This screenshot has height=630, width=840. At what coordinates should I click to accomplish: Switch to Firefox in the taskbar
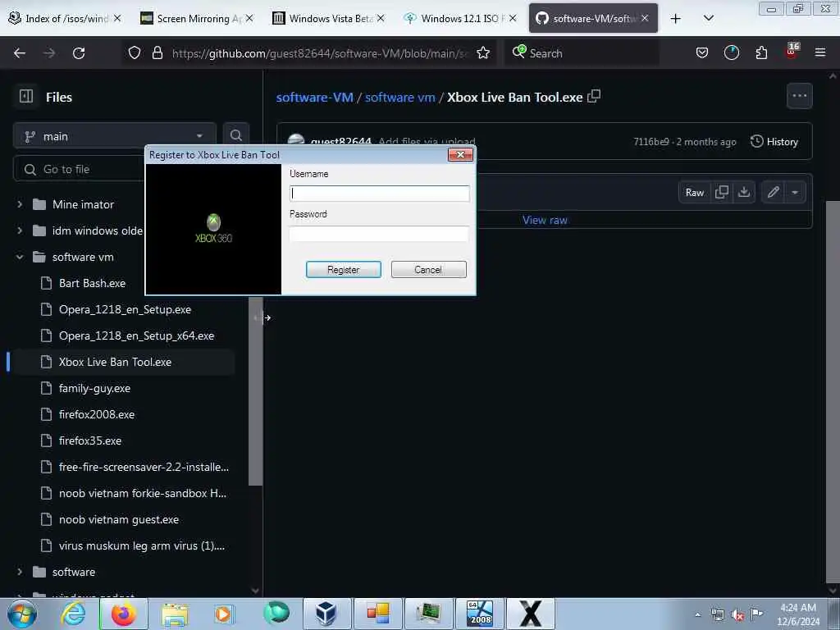124,614
